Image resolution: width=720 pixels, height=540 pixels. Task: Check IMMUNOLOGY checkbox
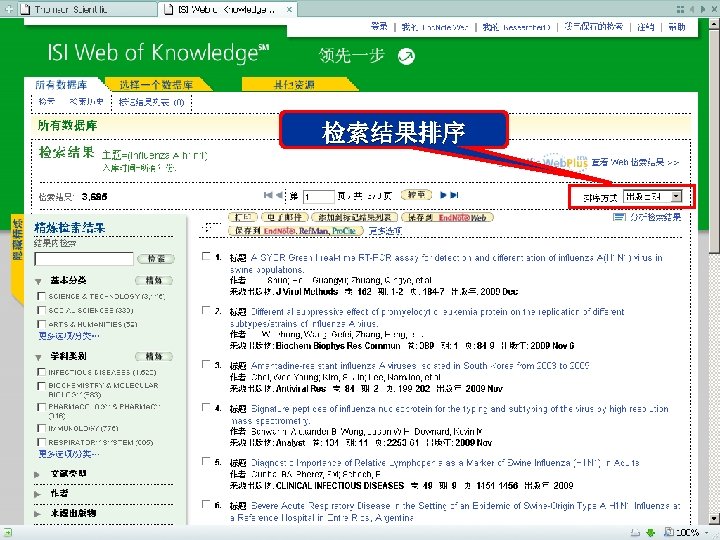click(x=41, y=428)
